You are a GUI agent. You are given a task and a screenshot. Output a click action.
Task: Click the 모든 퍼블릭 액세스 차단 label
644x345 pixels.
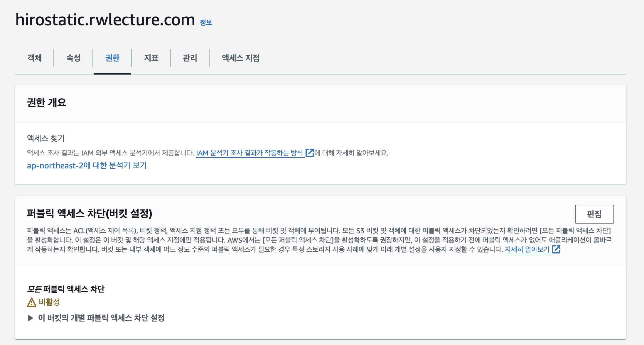66,289
